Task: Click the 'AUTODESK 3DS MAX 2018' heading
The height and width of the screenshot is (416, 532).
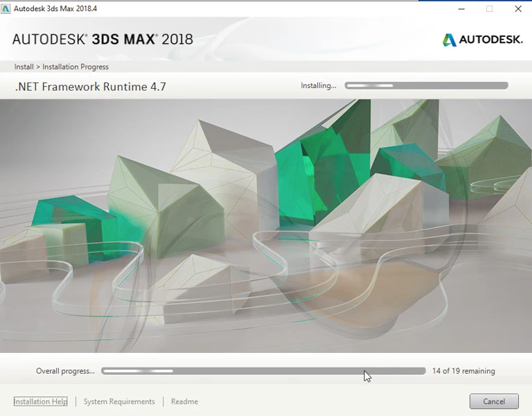Action: [x=103, y=40]
